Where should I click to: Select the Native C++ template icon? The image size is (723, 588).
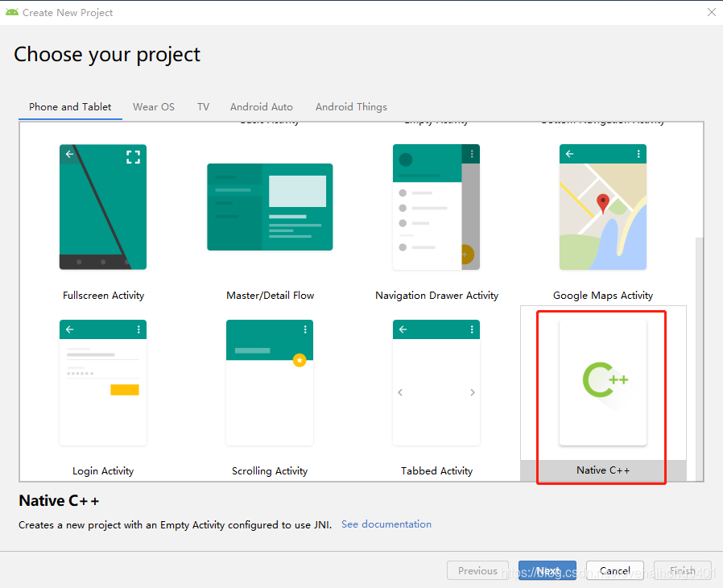pos(603,383)
